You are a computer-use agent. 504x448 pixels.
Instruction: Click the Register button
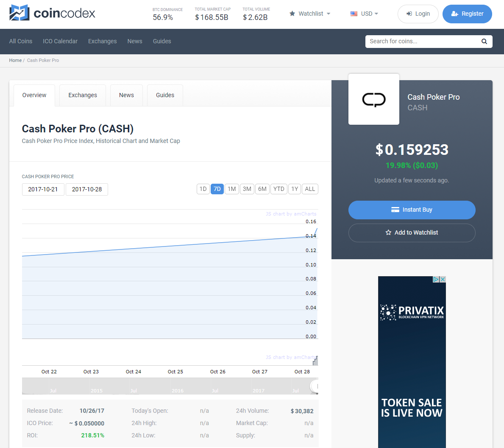[467, 14]
